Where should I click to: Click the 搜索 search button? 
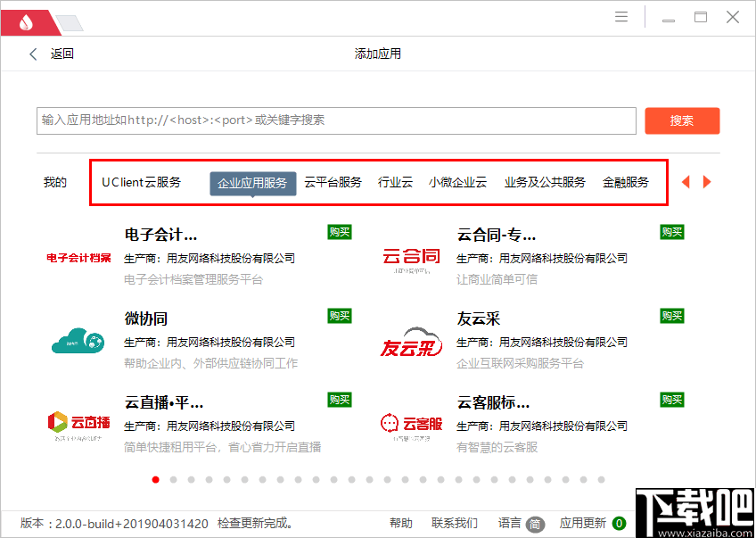tap(682, 120)
